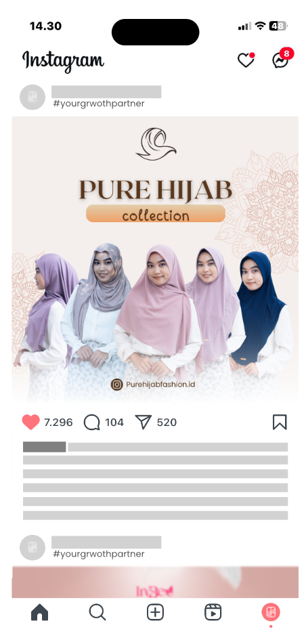Image resolution: width=306 pixels, height=644 pixels.
Task: Open second post's profile avatar
Action: pos(32,547)
